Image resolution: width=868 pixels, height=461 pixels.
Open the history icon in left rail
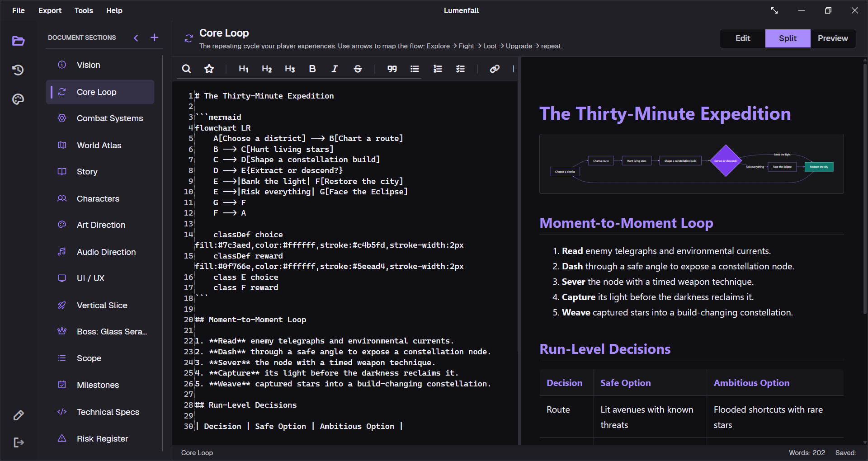point(18,70)
